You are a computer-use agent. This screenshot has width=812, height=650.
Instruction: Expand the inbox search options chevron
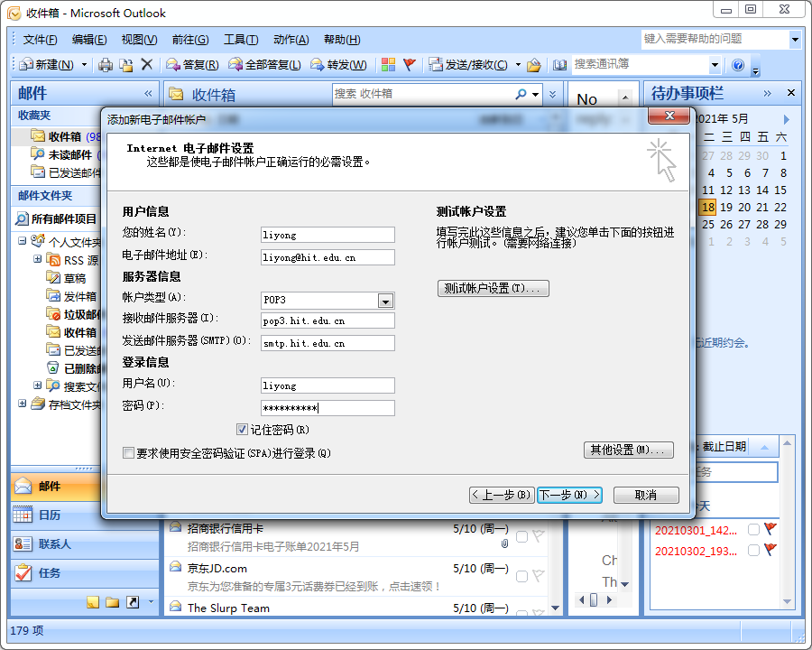click(552, 94)
